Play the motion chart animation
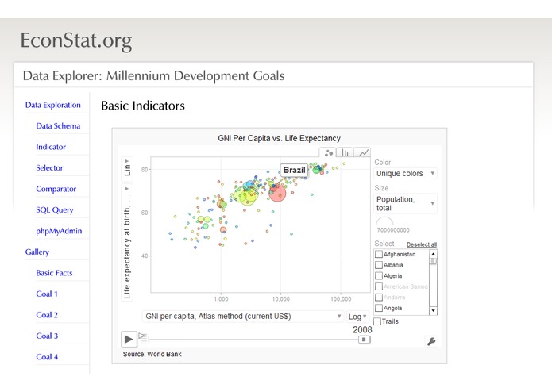This screenshot has width=552, height=392. [x=129, y=340]
